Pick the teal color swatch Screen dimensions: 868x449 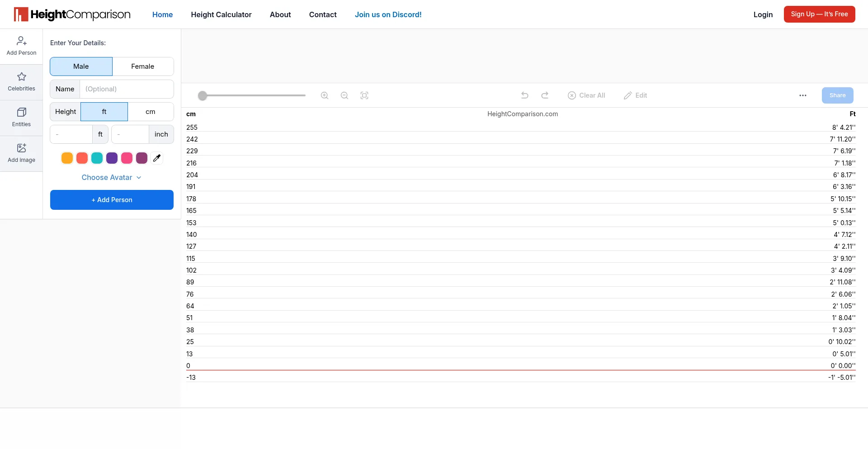click(x=97, y=158)
